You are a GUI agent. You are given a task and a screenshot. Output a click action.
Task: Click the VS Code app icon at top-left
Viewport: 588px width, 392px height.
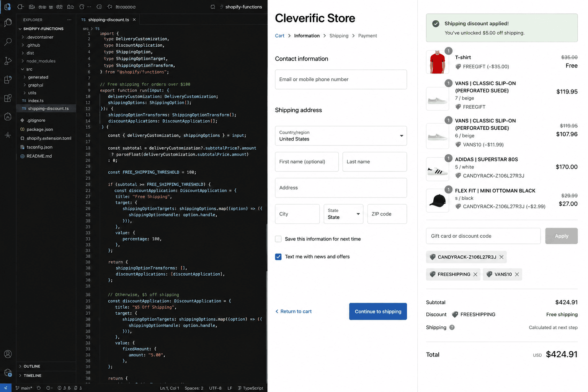[x=7, y=7]
